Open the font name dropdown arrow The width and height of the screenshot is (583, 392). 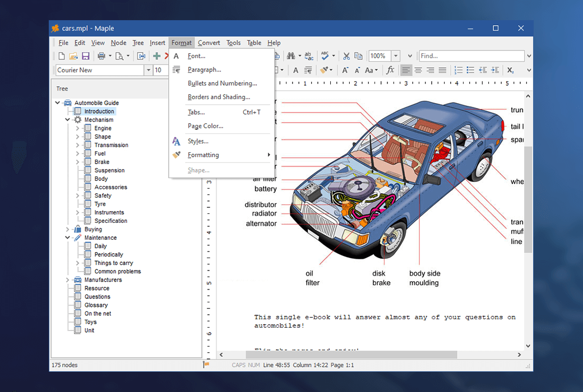click(x=149, y=70)
